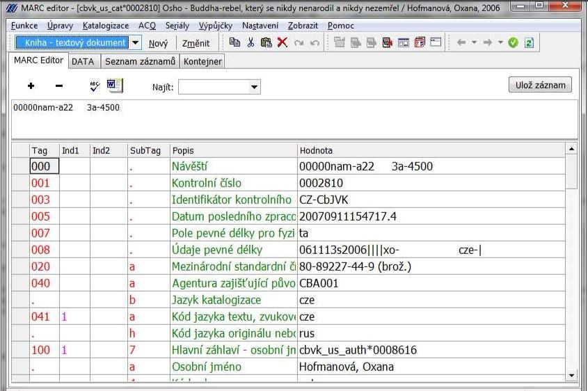This screenshot has height=391, width=588.
Task: Go back with the left arrow icon
Action: pos(461,42)
